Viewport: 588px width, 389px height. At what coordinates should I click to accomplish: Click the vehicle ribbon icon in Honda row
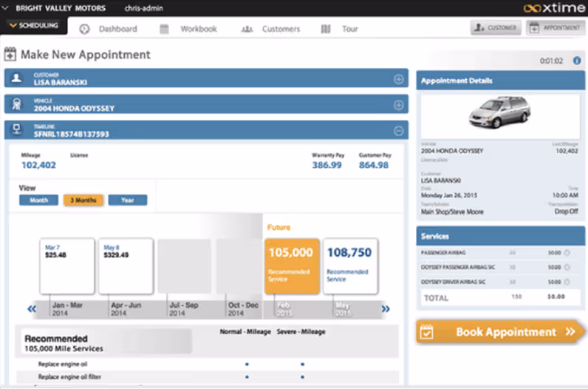click(16, 104)
